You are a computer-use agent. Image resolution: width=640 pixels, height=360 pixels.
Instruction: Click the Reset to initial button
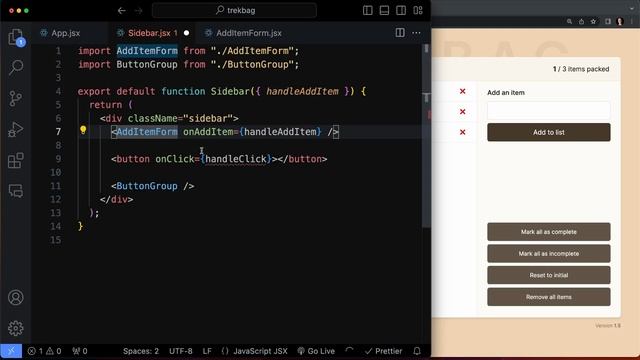point(549,275)
